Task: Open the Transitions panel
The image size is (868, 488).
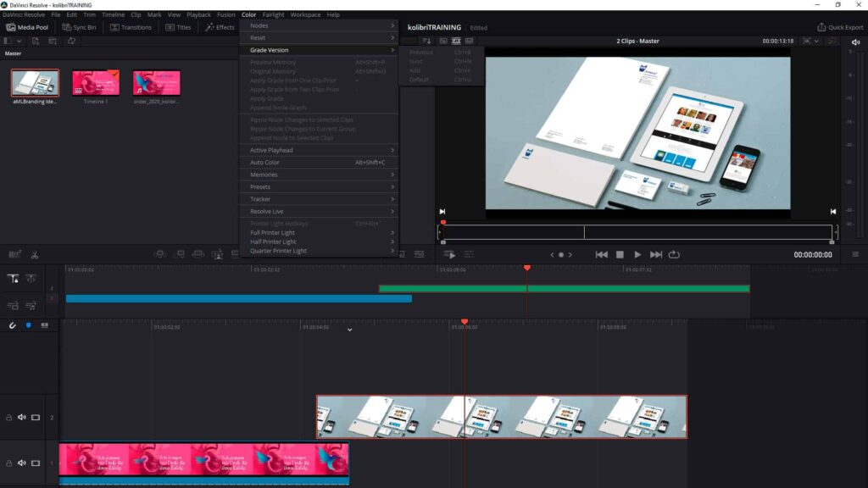Action: point(131,27)
